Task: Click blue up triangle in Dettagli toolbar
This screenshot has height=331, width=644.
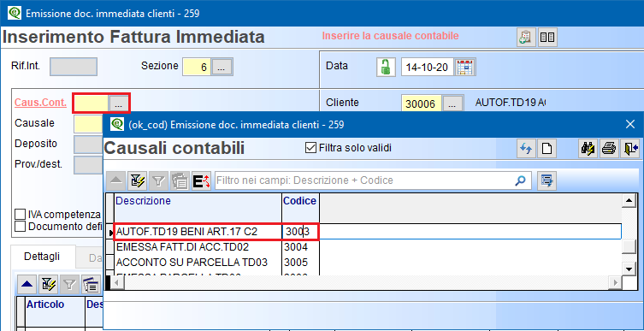Action: click(x=27, y=284)
